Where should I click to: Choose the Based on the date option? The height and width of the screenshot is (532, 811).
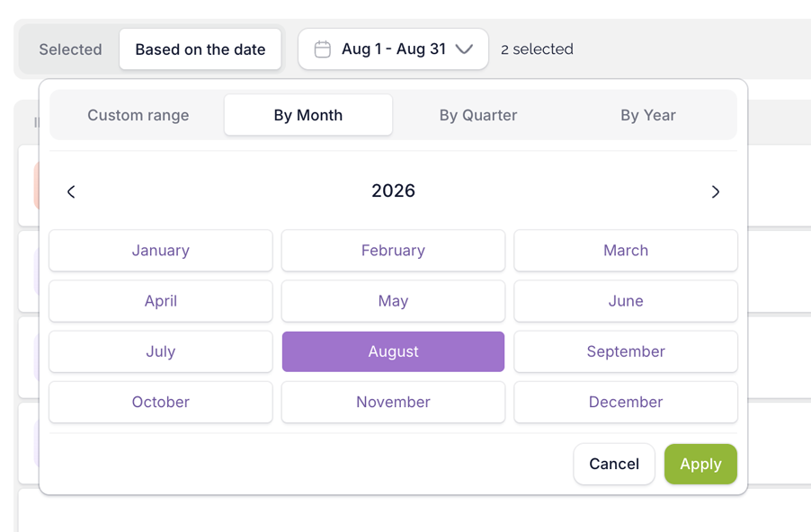point(201,49)
